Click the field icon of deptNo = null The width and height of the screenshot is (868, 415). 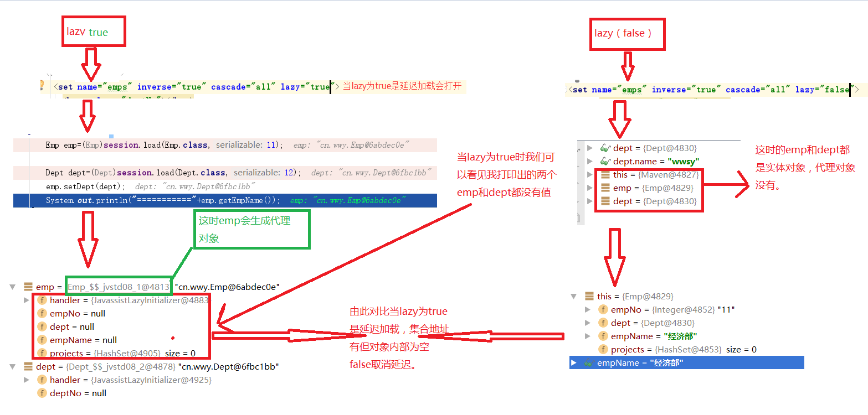(42, 393)
